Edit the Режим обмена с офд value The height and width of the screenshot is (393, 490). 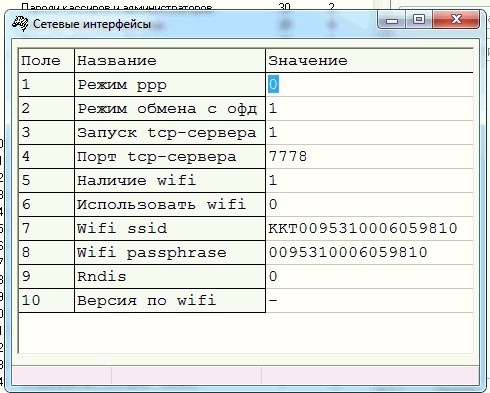(369, 109)
